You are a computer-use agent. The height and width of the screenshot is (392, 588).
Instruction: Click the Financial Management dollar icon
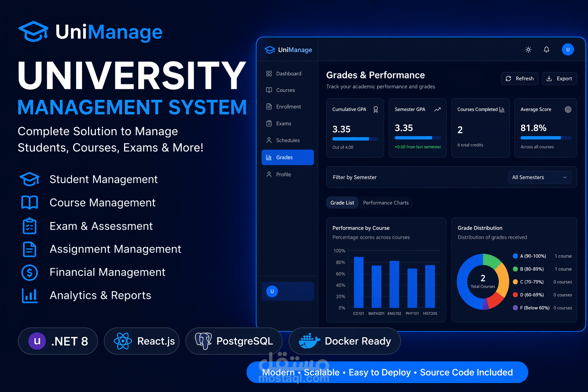tap(29, 273)
